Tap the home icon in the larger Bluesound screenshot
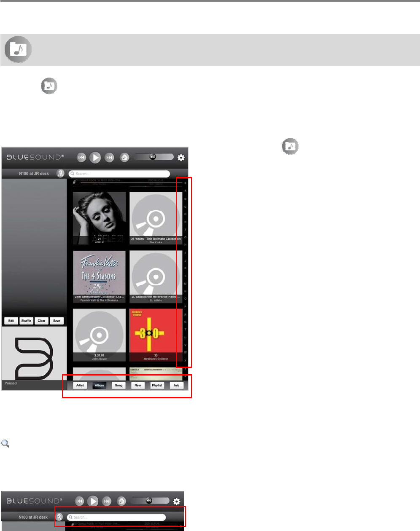The image size is (420, 531). (124, 157)
